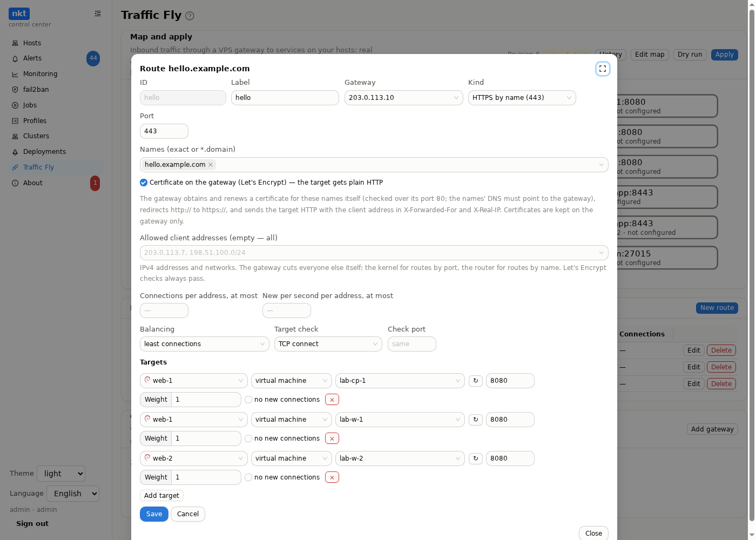Open the Theme light selector
The width and height of the screenshot is (756, 540).
[x=61, y=474]
